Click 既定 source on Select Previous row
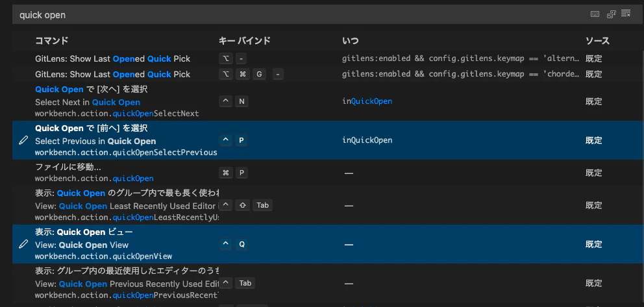The width and height of the screenshot is (644, 307). [593, 140]
